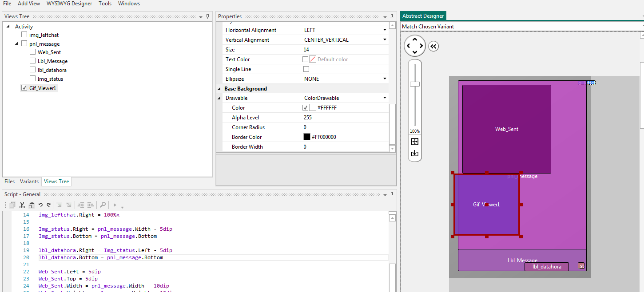Click the comment lines icon
The width and height of the screenshot is (644, 292).
(x=59, y=205)
